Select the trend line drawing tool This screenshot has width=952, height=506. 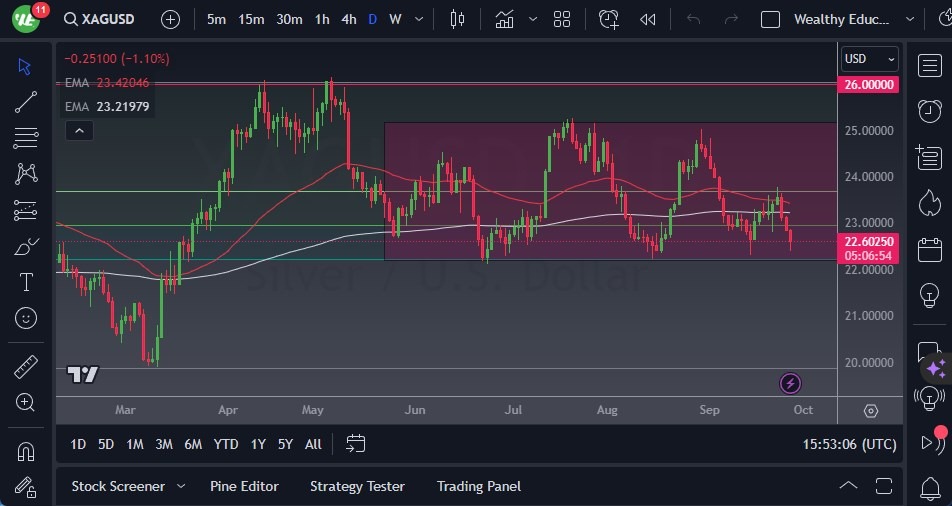pos(26,102)
